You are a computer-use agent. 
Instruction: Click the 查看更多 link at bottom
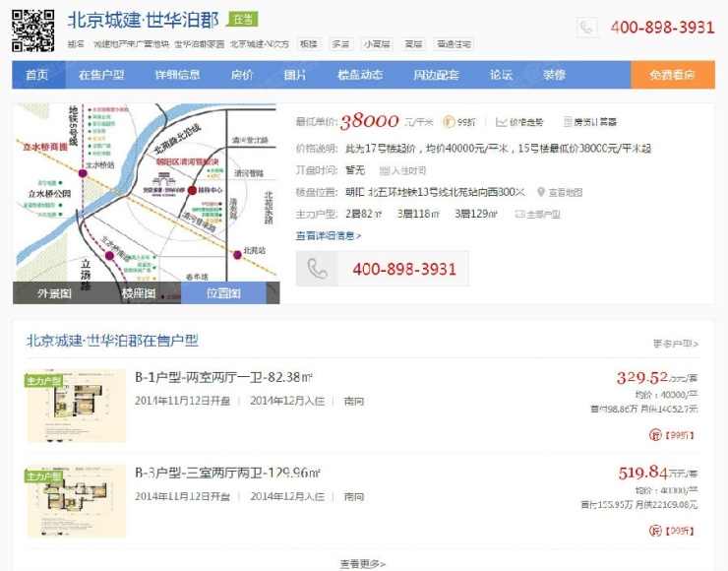pyautogui.click(x=363, y=564)
